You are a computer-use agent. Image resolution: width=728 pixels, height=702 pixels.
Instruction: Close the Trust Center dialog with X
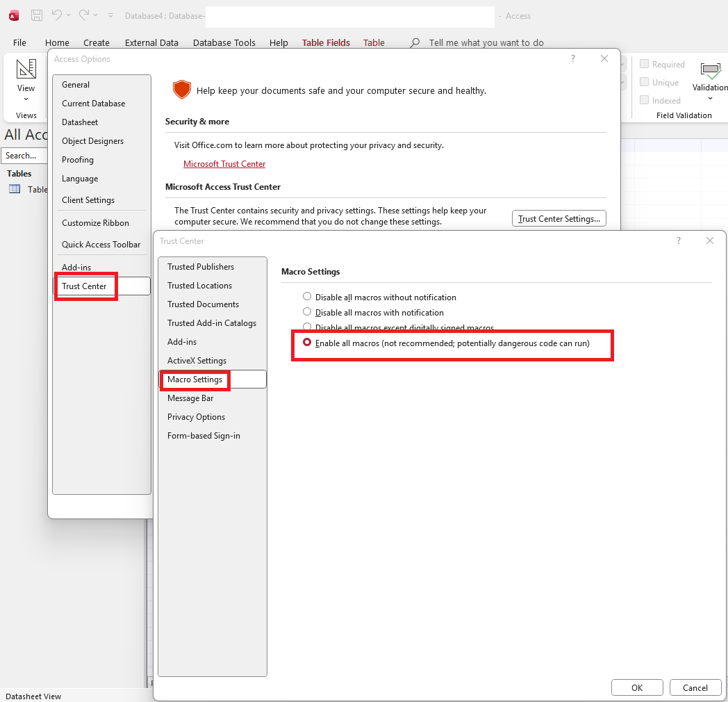click(x=709, y=240)
